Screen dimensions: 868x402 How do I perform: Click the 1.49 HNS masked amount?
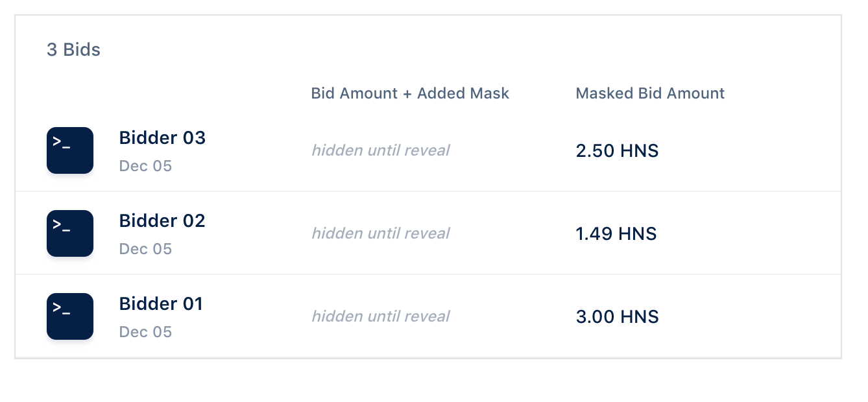tap(616, 234)
